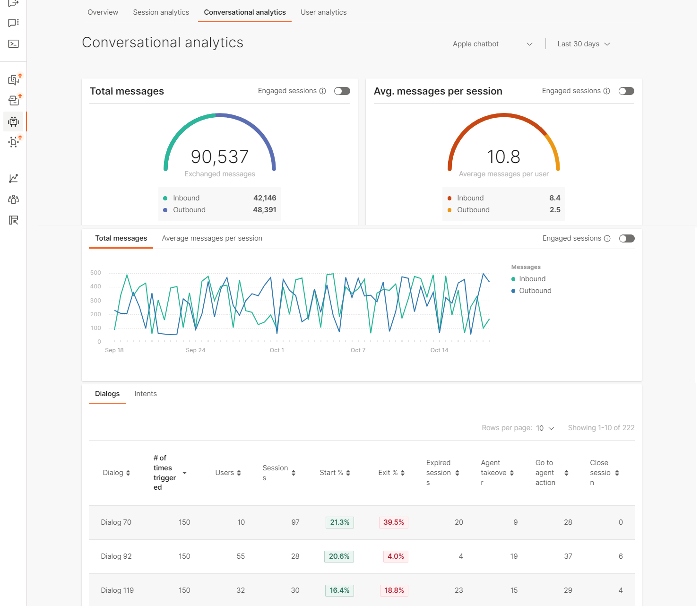
Task: Click the dashed-frame document sidebar icon
Action: pyautogui.click(x=13, y=142)
